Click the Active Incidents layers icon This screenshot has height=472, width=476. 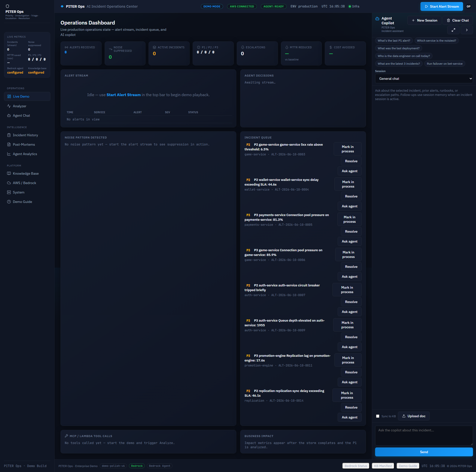(x=154, y=47)
